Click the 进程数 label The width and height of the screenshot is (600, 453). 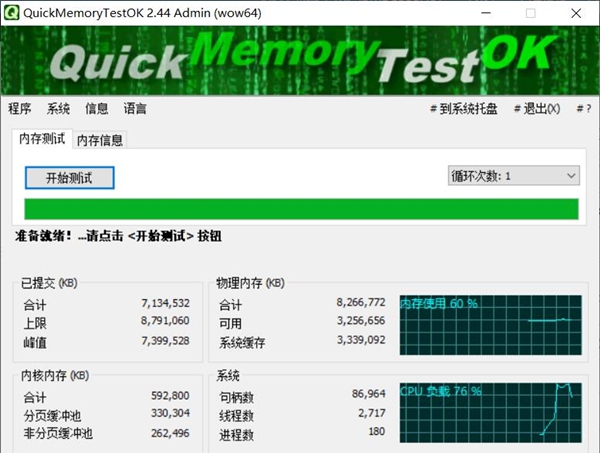click(x=236, y=435)
